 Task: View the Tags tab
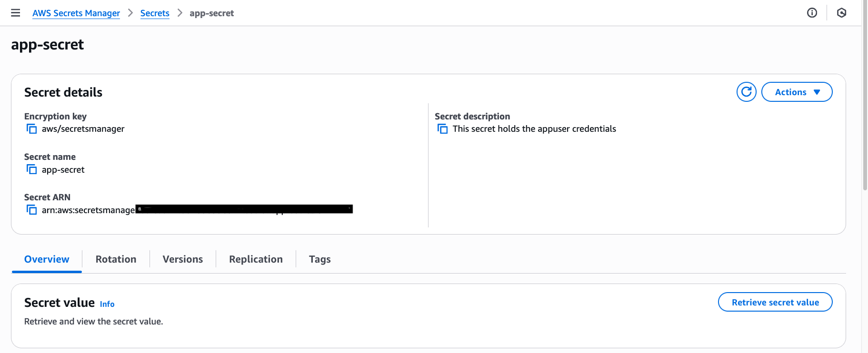319,259
